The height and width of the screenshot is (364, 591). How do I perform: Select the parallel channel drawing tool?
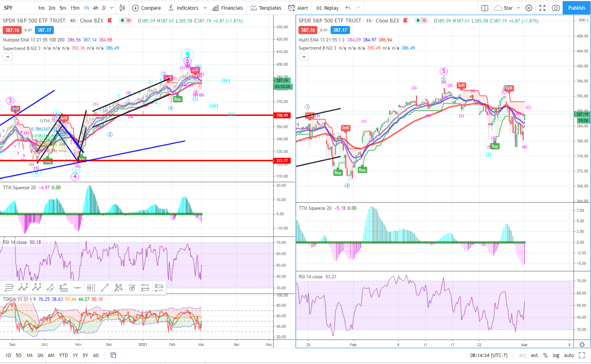[x=50, y=288]
